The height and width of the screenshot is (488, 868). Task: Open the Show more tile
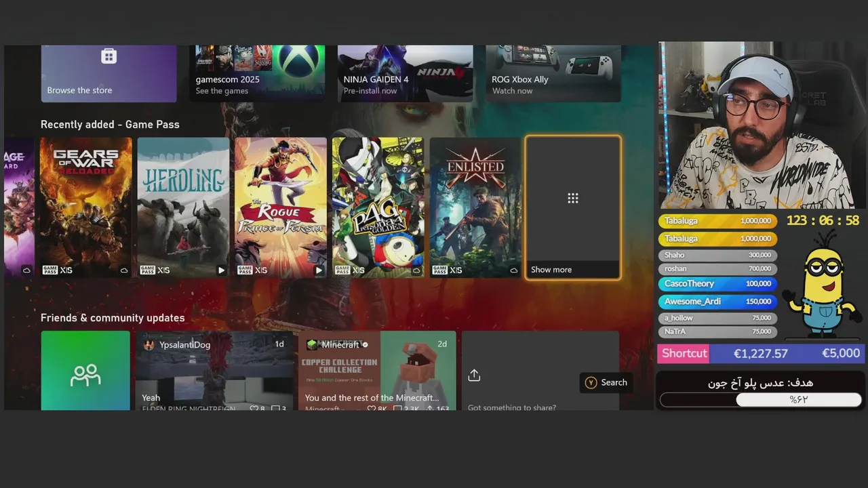point(573,207)
